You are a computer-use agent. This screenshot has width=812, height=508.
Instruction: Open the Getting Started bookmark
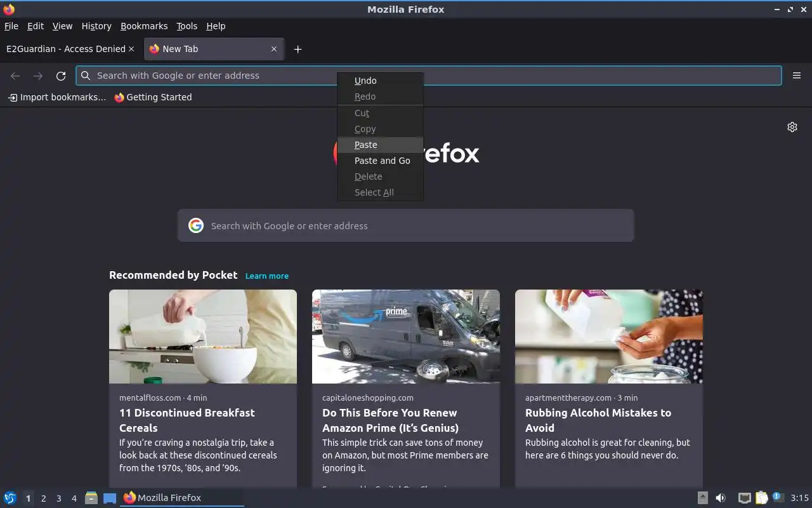pos(153,97)
